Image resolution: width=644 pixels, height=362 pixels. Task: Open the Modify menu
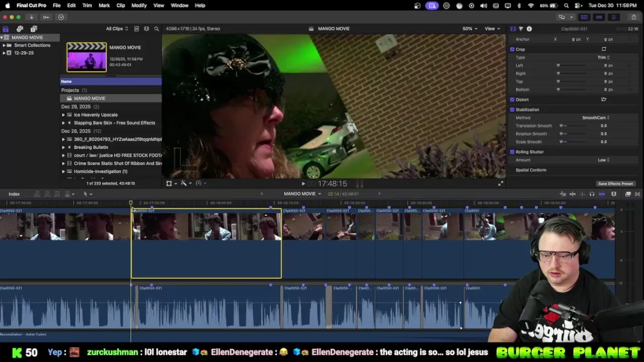pyautogui.click(x=139, y=6)
